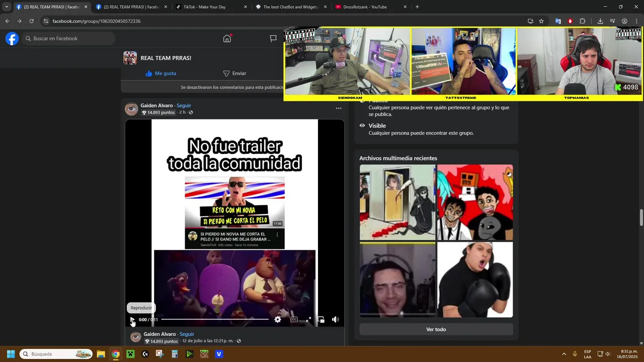The width and height of the screenshot is (644, 362).
Task: Open the grim reaper cartoon thumbnail
Action: pos(397,202)
